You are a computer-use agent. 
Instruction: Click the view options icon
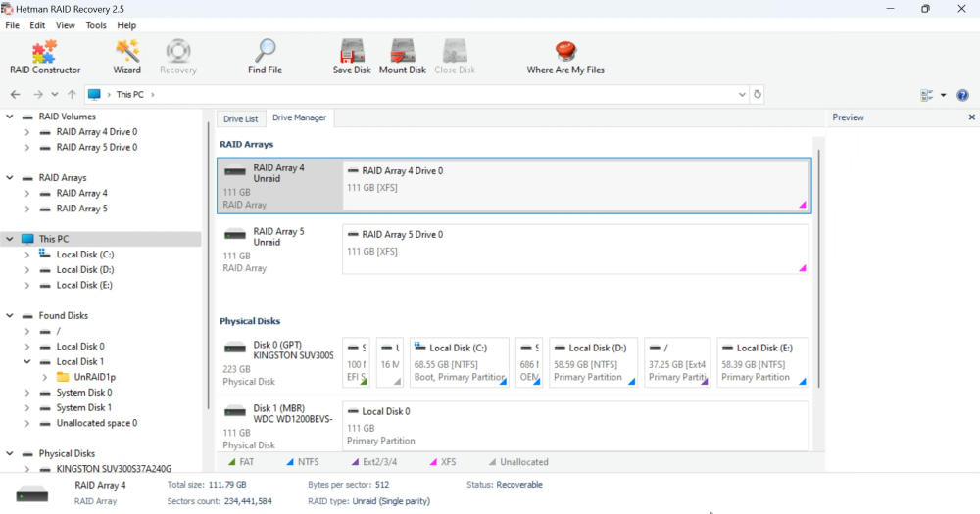click(927, 95)
